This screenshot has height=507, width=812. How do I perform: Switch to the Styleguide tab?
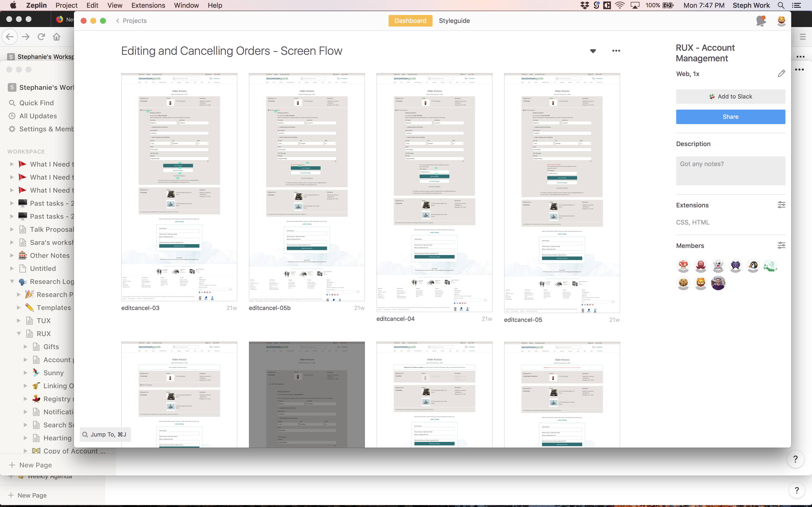click(x=454, y=21)
